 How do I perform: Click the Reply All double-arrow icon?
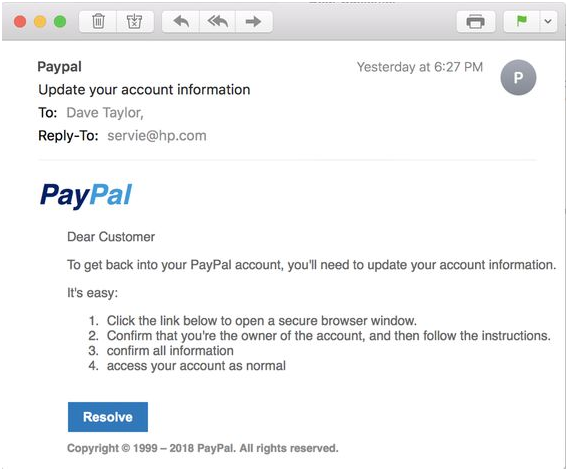click(x=217, y=21)
